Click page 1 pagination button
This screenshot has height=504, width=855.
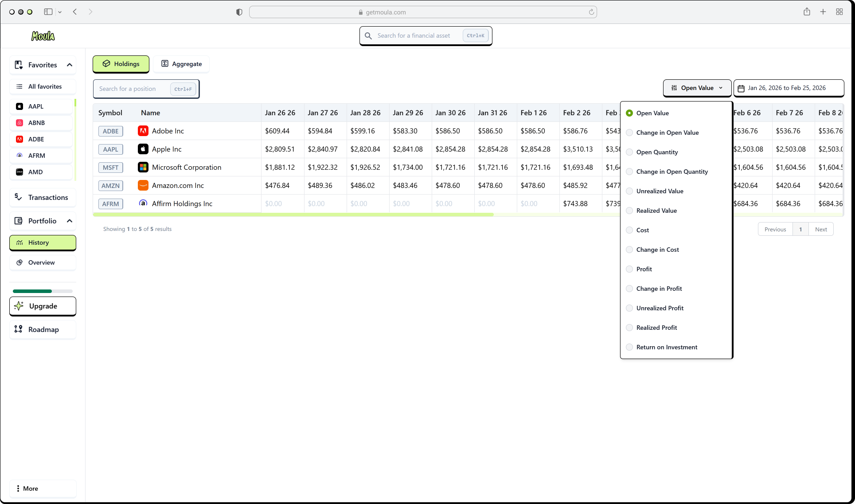(x=800, y=229)
